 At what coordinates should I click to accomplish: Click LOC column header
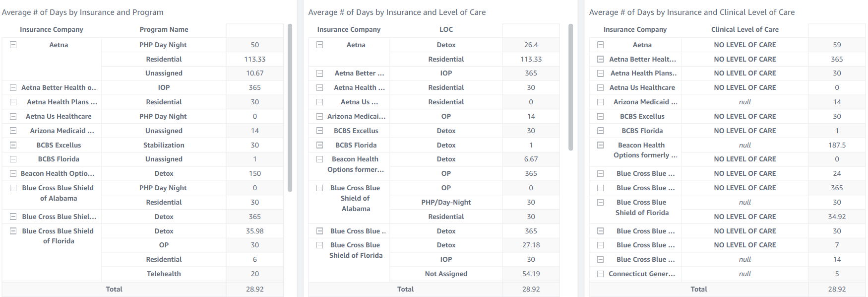446,30
